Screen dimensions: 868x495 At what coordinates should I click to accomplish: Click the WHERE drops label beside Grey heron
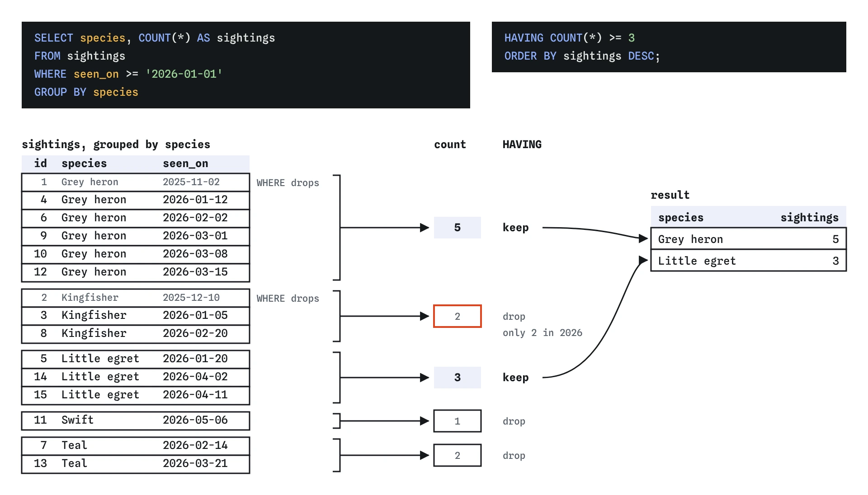288,183
